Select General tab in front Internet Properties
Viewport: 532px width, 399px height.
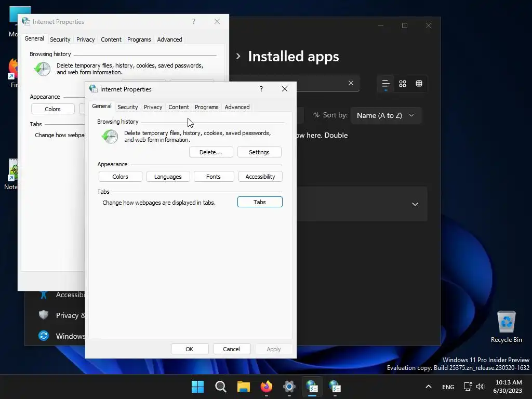click(101, 106)
